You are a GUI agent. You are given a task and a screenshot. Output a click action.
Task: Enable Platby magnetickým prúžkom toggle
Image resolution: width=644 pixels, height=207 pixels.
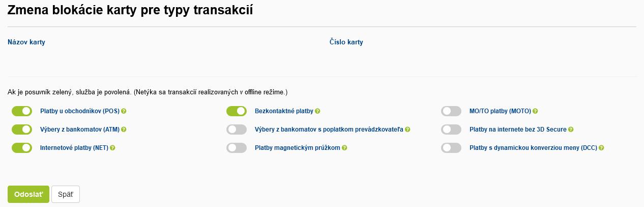237,148
